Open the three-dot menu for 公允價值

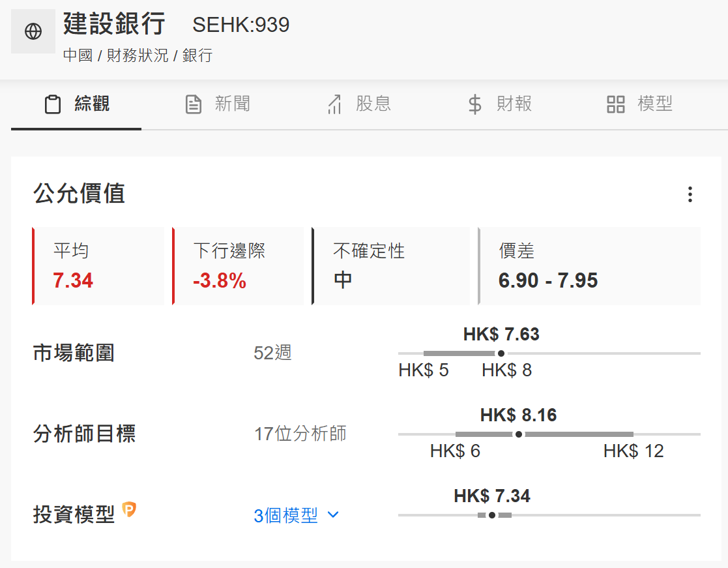pyautogui.click(x=690, y=194)
